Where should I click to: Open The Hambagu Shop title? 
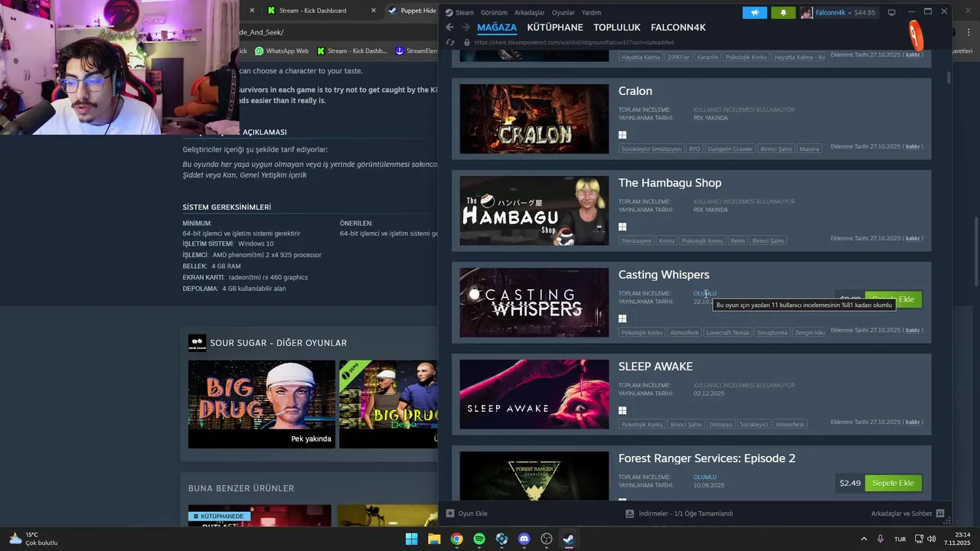click(x=670, y=183)
